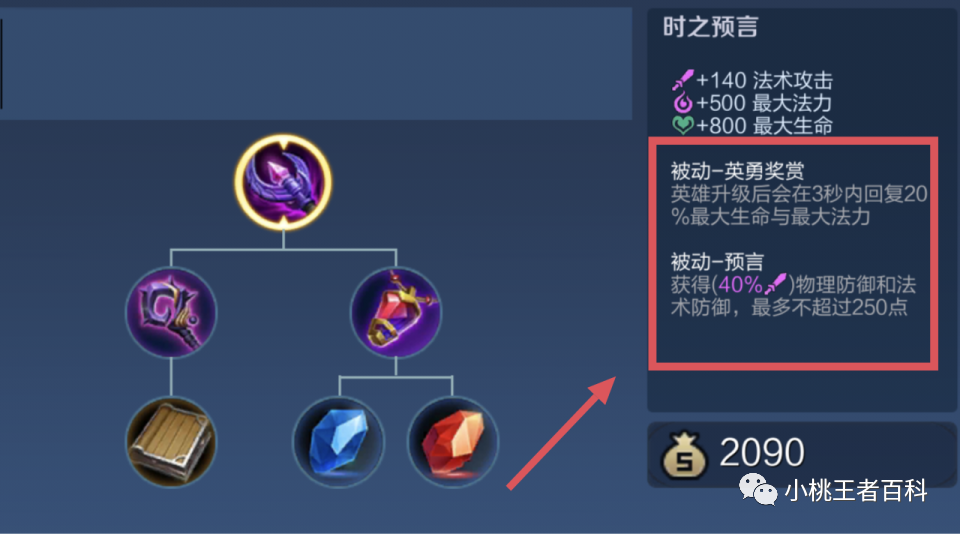Click the purple 40% value text
This screenshot has width=960, height=534.
tap(740, 285)
